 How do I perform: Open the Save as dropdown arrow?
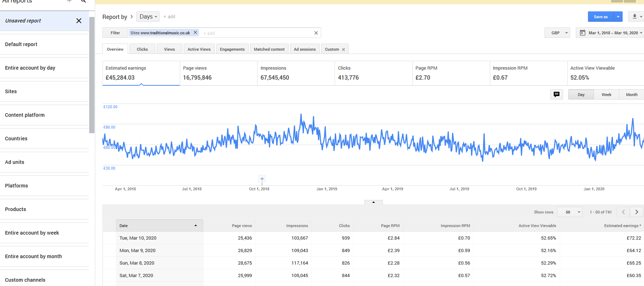618,17
